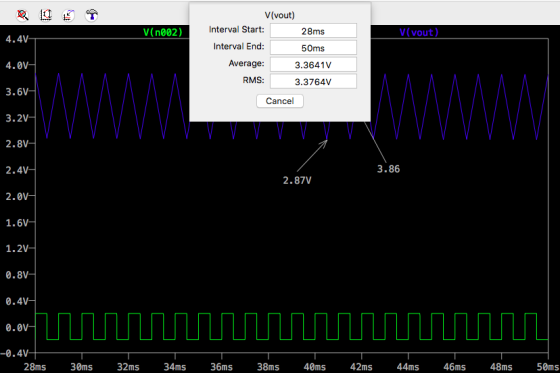Click the 2.87V annotation text
Viewport: 560px width, 373px height.
[x=297, y=180]
